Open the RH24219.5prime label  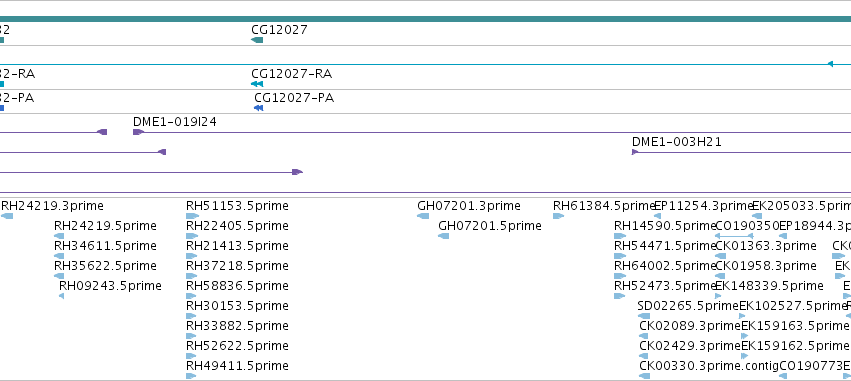(x=105, y=226)
